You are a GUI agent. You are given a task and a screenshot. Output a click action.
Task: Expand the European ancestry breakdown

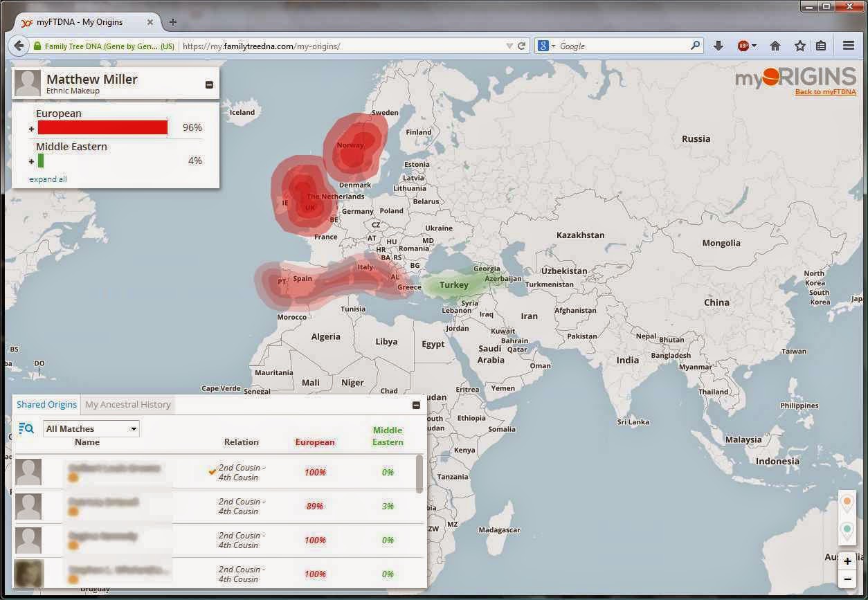[31, 129]
